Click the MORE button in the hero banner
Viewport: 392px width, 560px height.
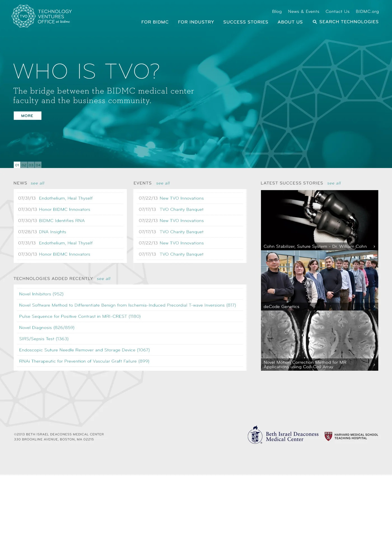pyautogui.click(x=27, y=116)
